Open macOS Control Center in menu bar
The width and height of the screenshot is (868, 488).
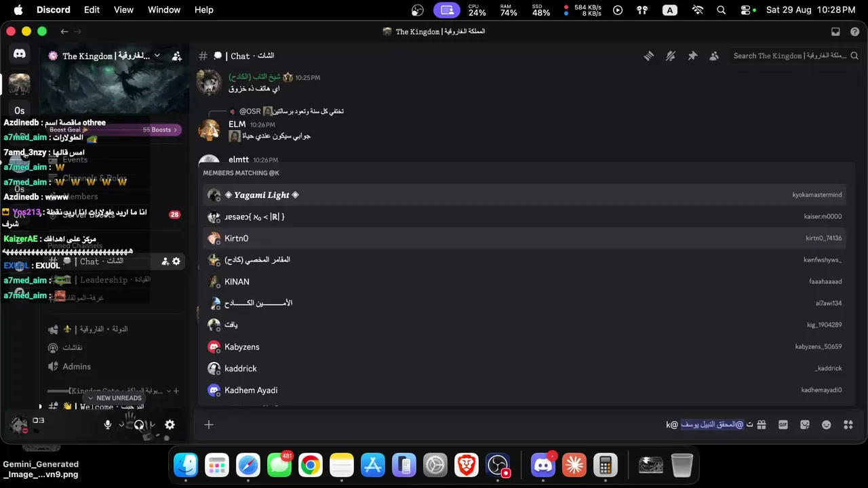point(747,9)
